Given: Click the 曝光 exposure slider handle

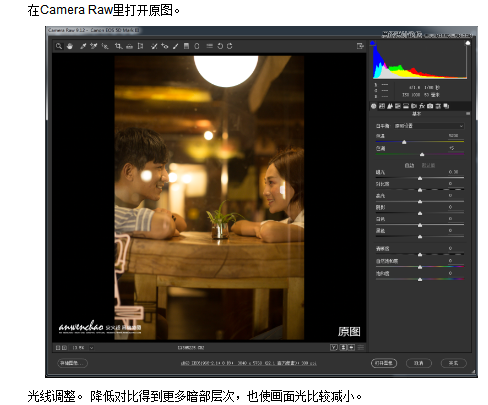Looking at the screenshot, I should (x=420, y=178).
